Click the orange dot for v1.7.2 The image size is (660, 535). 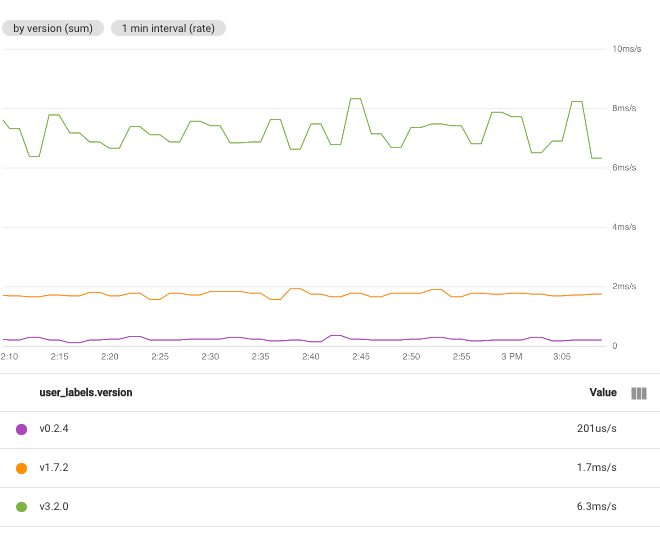[22, 468]
